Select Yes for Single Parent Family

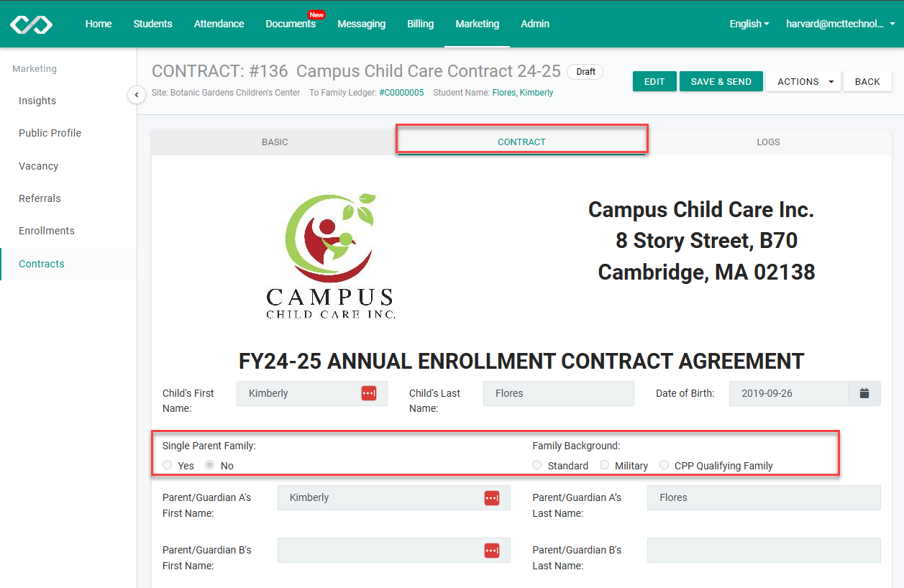click(x=168, y=465)
